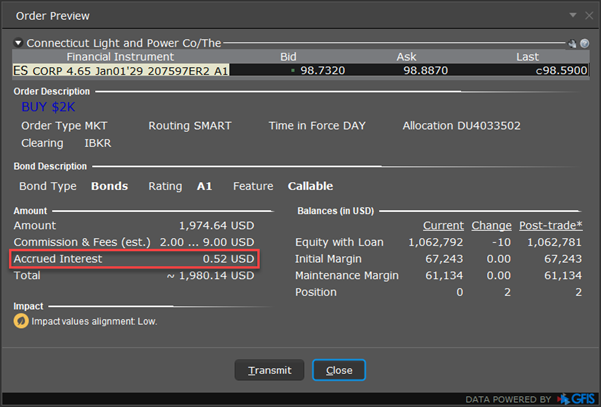Click Order Type MKT text
601x407 pixels.
[x=64, y=126]
